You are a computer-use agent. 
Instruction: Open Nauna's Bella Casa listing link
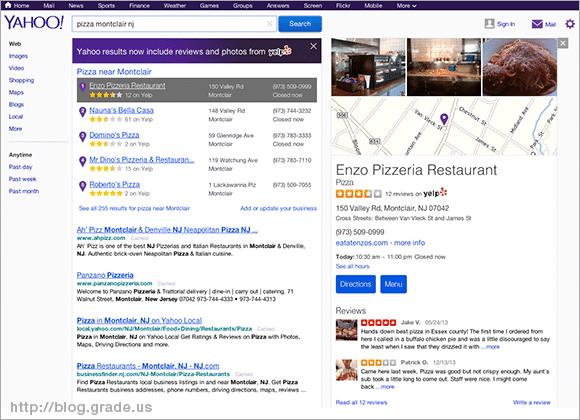point(121,110)
